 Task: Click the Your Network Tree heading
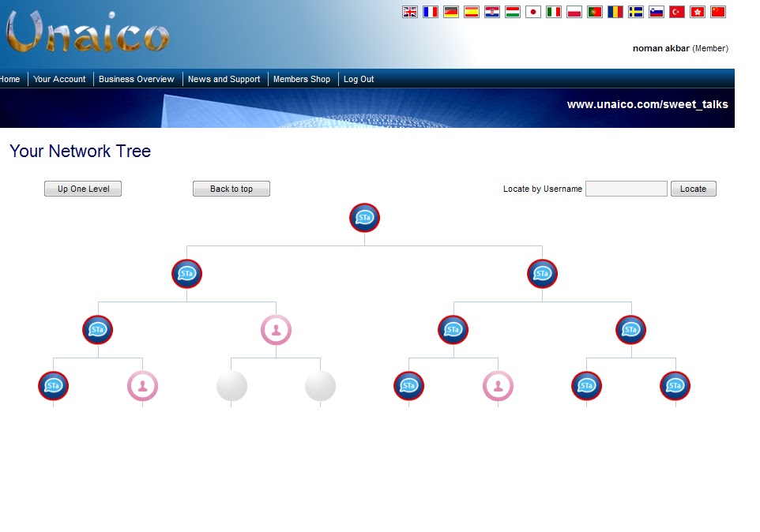point(80,151)
